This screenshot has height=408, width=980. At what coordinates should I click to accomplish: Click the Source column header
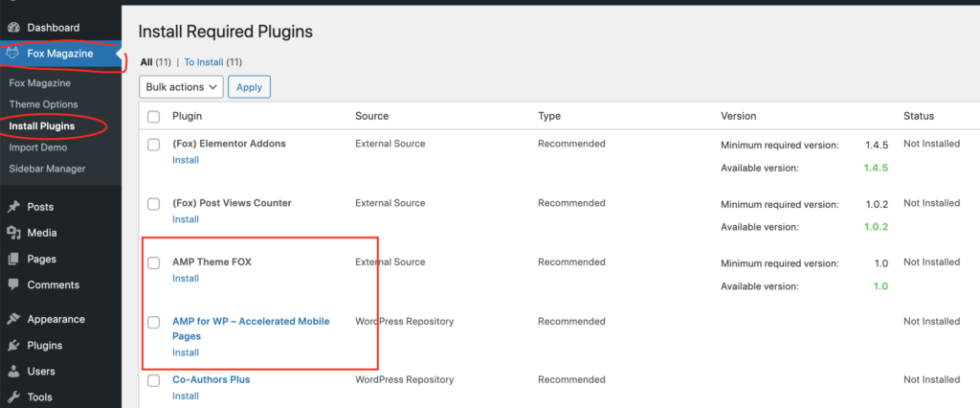pos(372,117)
